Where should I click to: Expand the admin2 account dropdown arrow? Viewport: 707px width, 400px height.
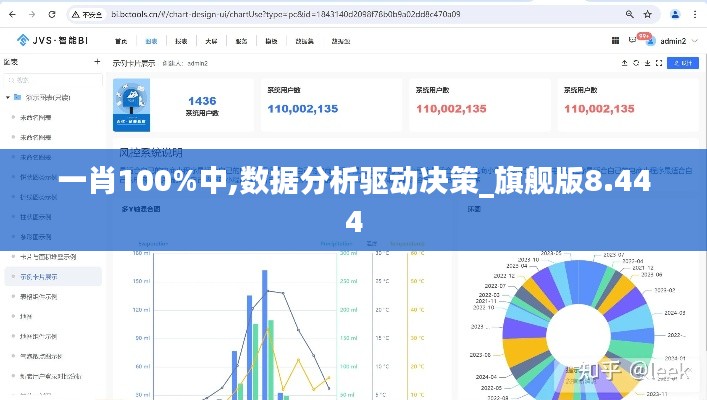pos(694,41)
